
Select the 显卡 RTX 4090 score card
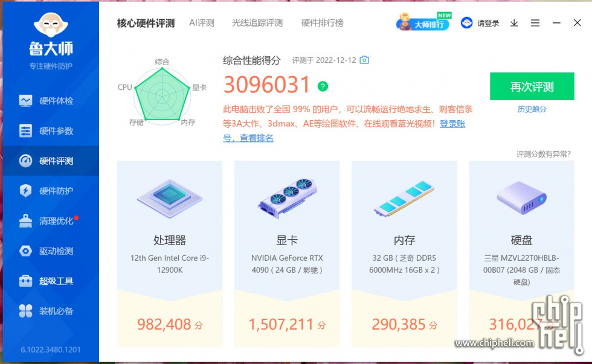(x=287, y=254)
